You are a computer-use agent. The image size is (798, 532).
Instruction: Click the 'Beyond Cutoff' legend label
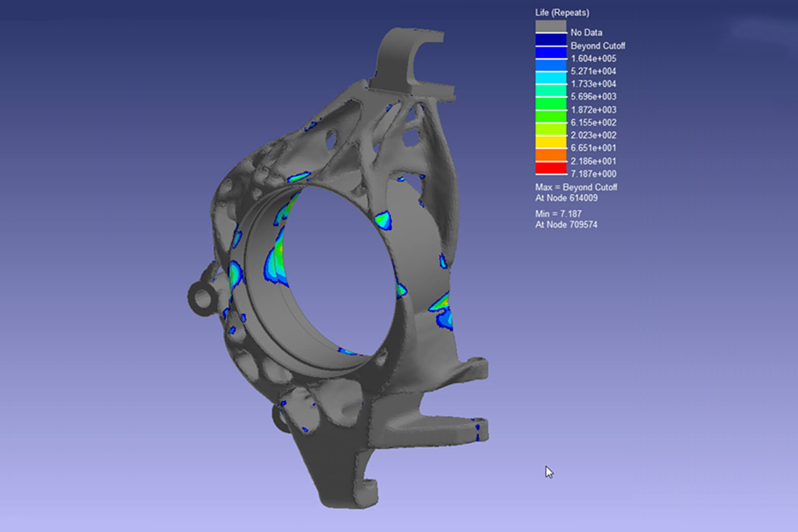coord(597,46)
